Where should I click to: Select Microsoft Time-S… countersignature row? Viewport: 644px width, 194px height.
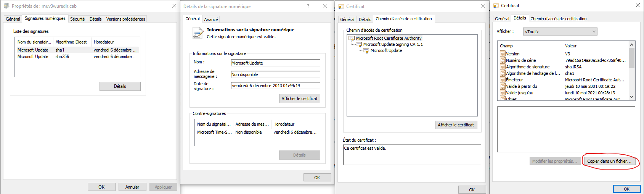[x=257, y=132]
